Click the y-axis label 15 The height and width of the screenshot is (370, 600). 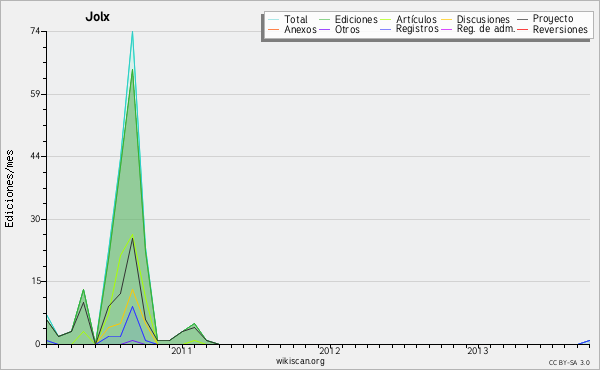35,281
